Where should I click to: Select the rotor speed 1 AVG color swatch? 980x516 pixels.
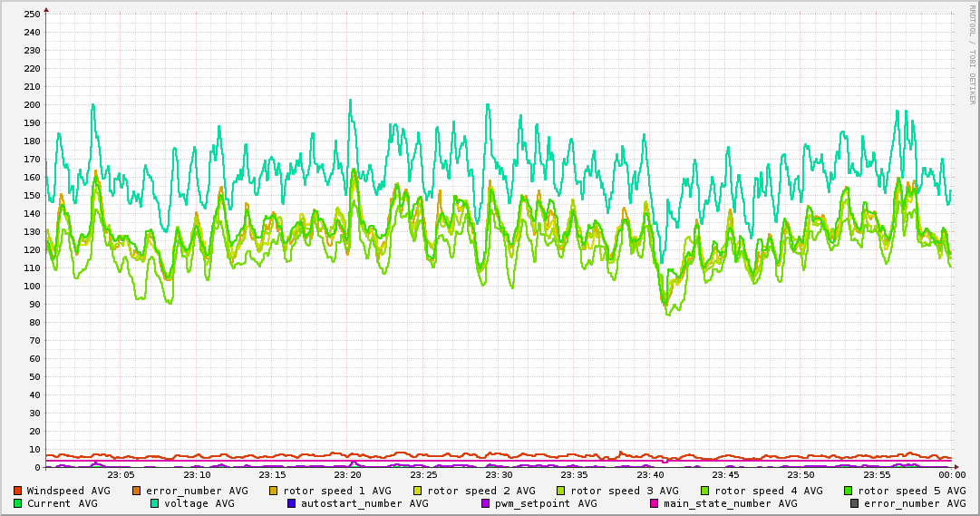[x=273, y=491]
